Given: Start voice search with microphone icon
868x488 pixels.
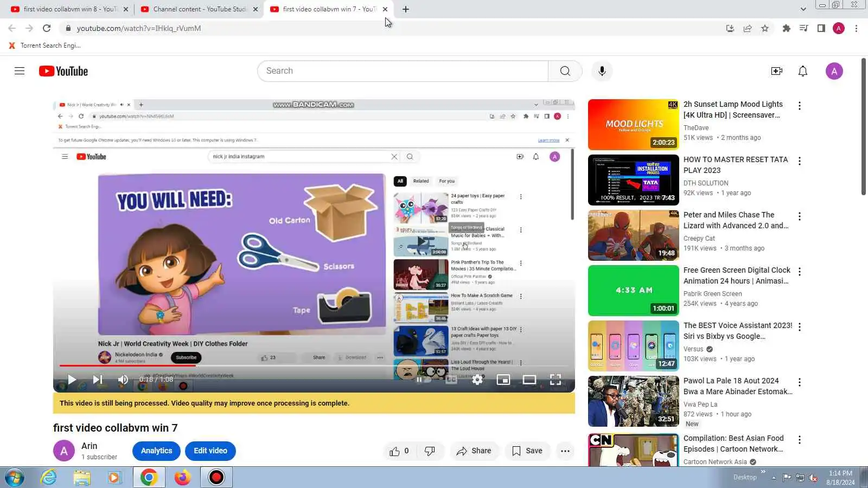Looking at the screenshot, I should click(x=602, y=71).
